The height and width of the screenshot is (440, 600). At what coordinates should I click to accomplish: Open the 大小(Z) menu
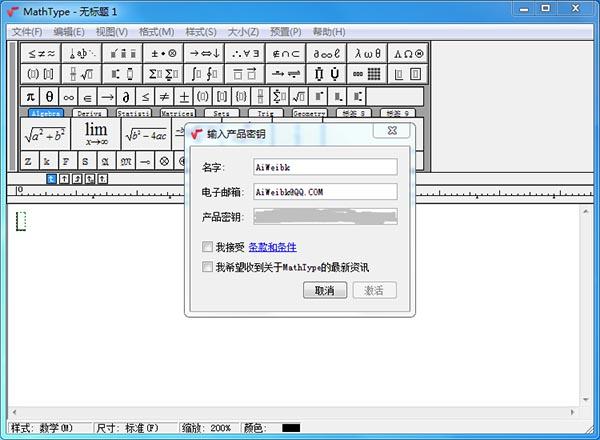pyautogui.click(x=243, y=32)
